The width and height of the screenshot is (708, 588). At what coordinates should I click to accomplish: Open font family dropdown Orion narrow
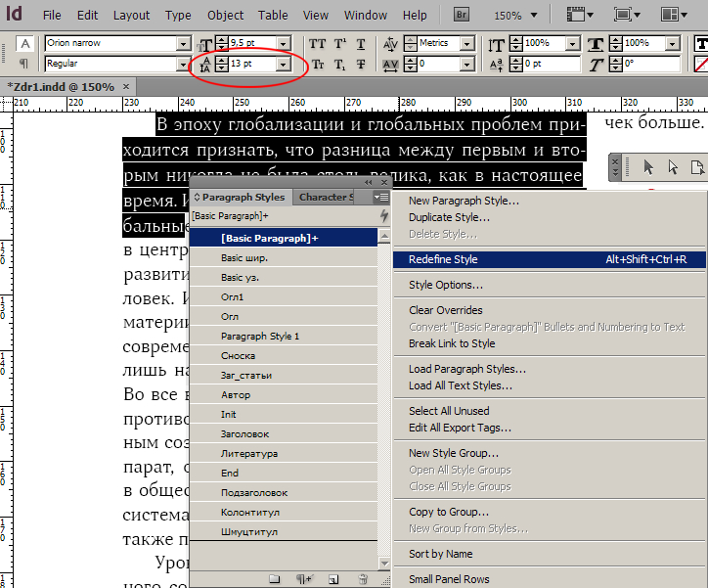[183, 44]
